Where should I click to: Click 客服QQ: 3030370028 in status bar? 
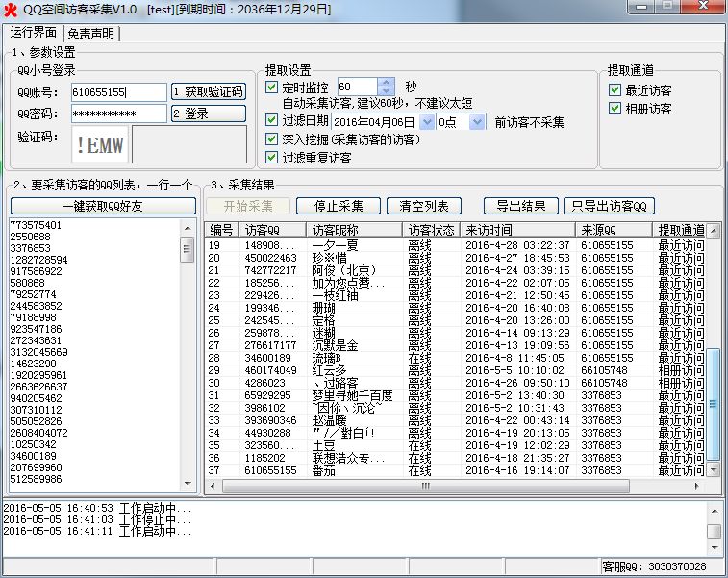(654, 566)
